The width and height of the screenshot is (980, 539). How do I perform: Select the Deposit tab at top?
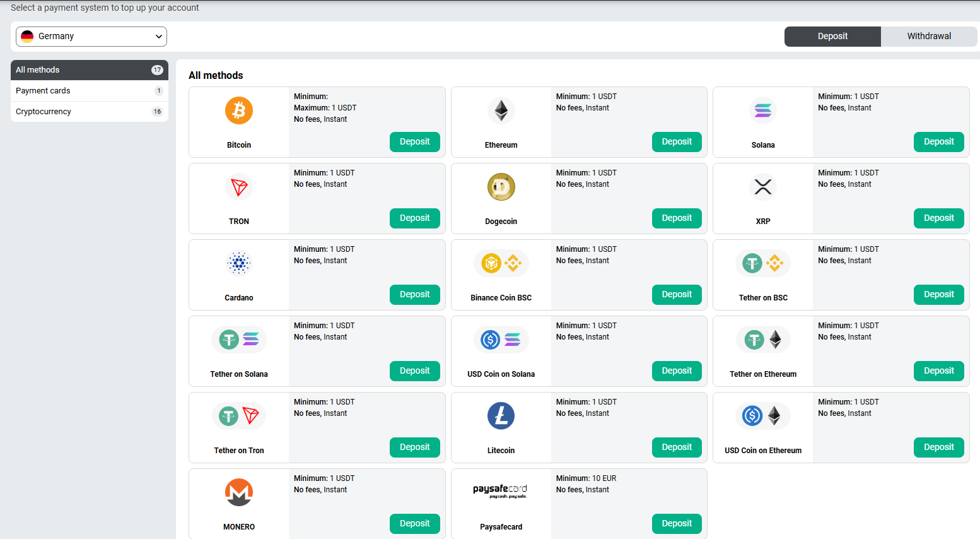pyautogui.click(x=832, y=37)
